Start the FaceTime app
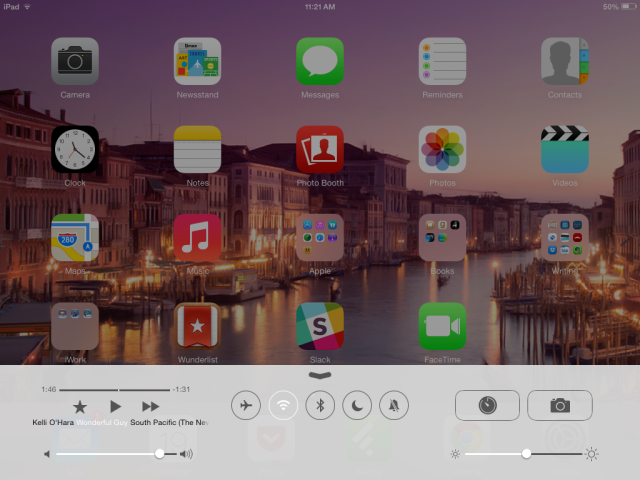The image size is (640, 480). (x=442, y=326)
